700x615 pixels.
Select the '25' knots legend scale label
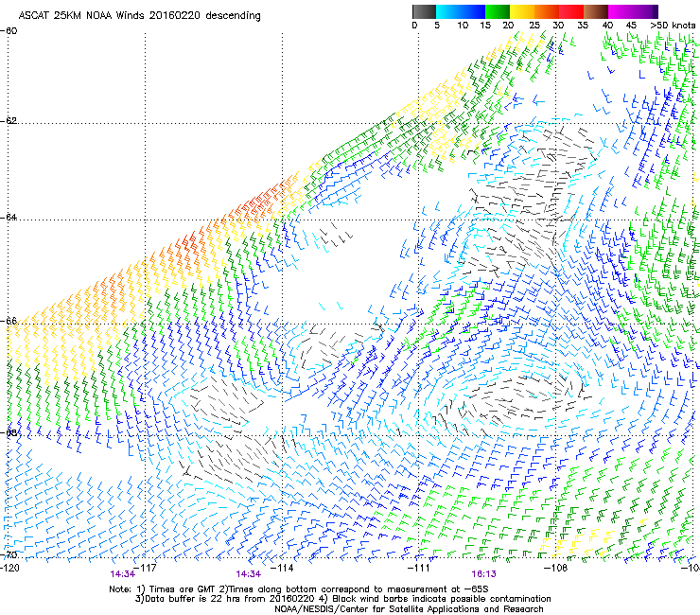pyautogui.click(x=534, y=26)
